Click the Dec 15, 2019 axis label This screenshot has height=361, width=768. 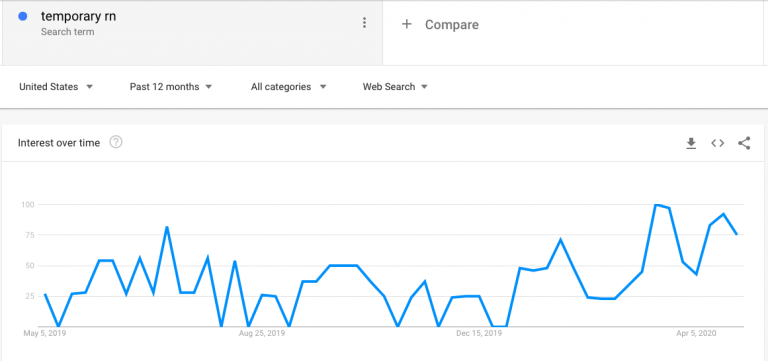[x=479, y=333]
